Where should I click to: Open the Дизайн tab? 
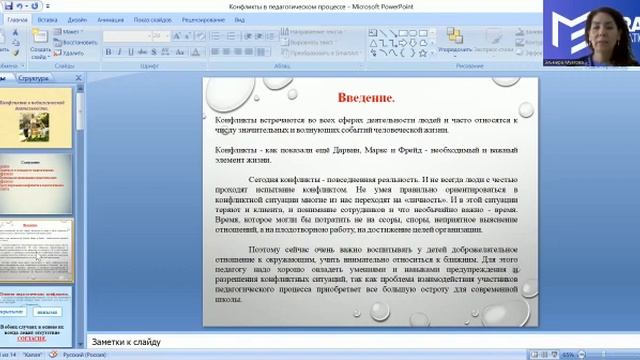pos(77,20)
